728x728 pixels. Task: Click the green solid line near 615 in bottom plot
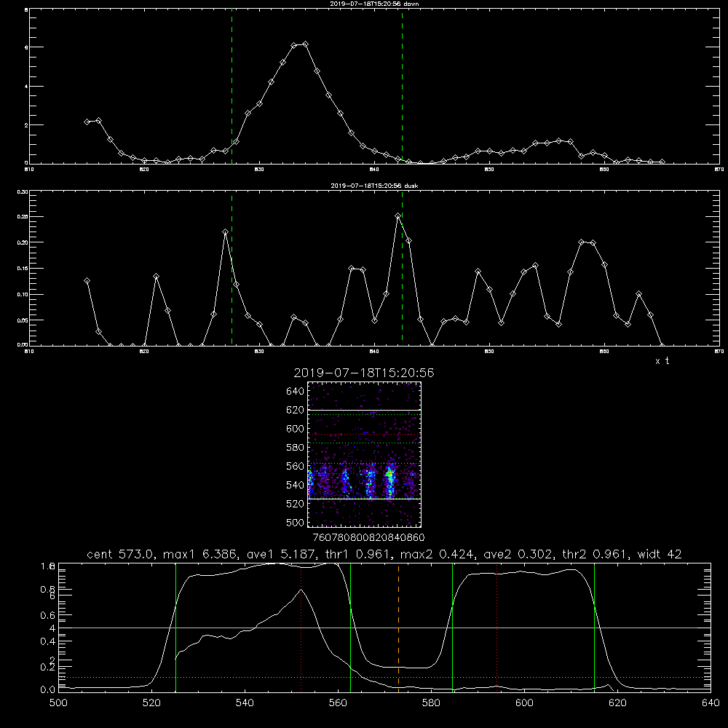pyautogui.click(x=594, y=627)
